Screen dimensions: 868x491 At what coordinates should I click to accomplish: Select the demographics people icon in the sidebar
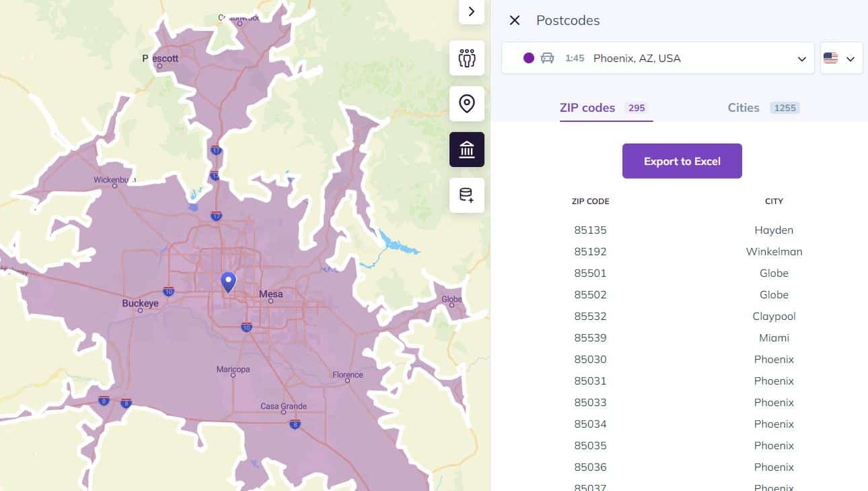click(x=467, y=58)
